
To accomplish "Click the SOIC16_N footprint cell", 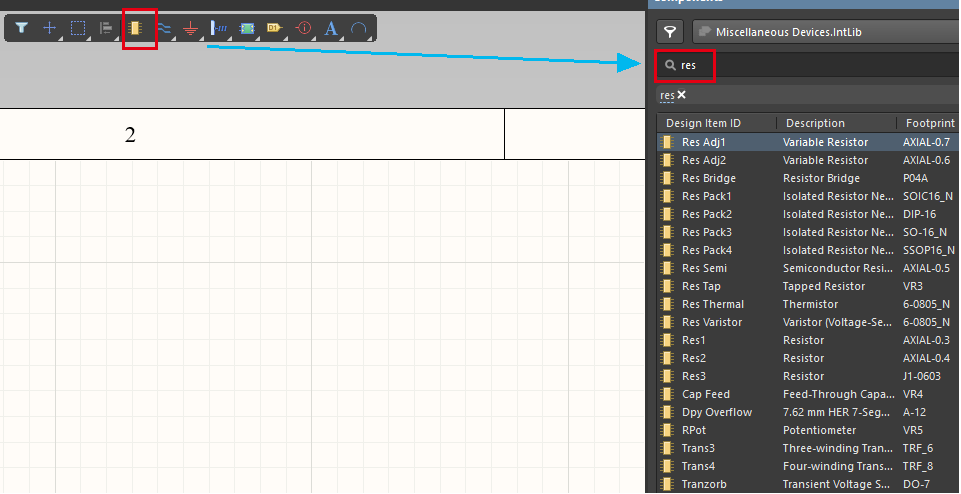I will coord(928,196).
